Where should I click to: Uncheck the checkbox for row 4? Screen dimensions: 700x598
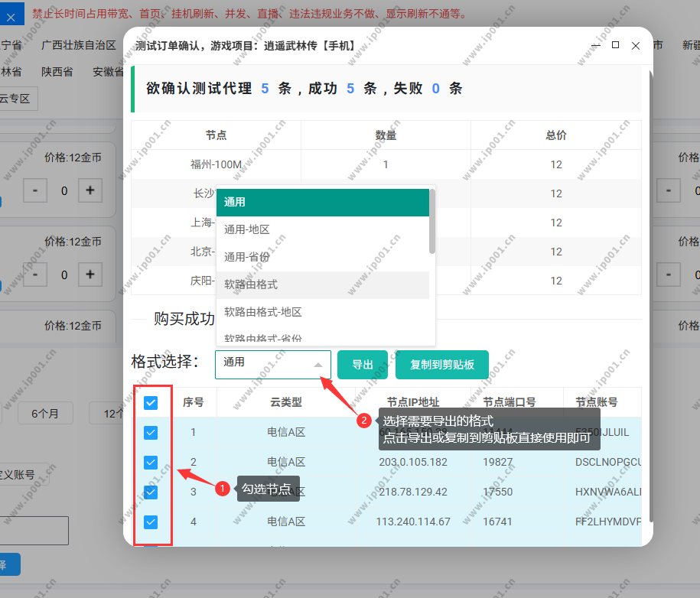coord(151,522)
